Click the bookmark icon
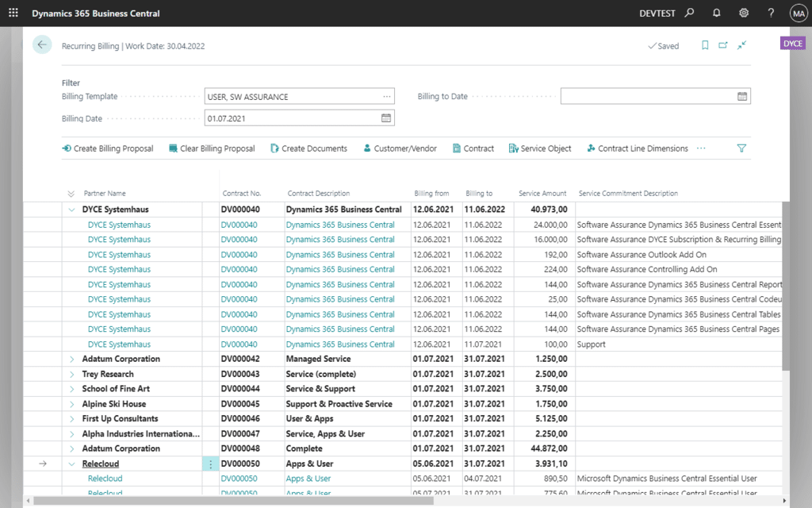 tap(705, 45)
